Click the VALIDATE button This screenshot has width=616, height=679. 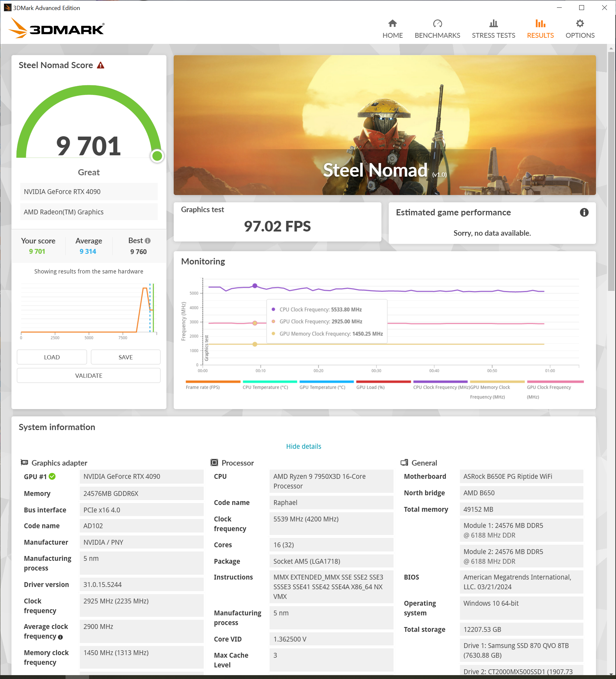(x=88, y=376)
